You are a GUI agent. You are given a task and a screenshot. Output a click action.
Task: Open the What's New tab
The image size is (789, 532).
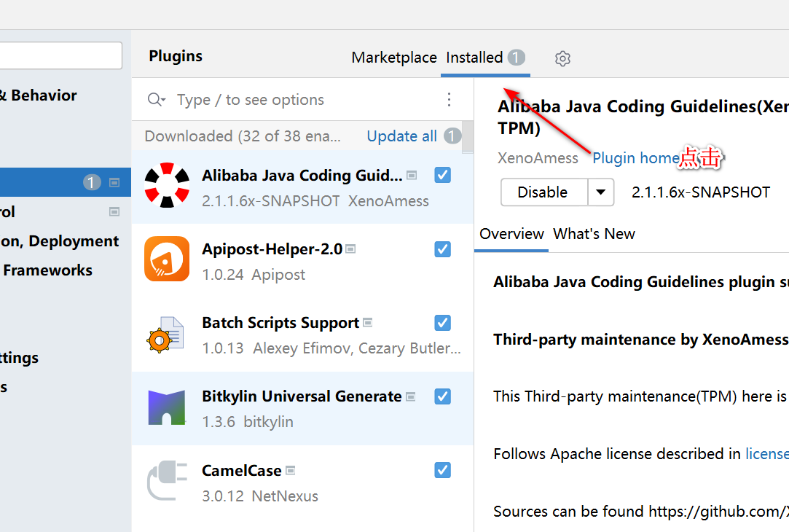[594, 234]
